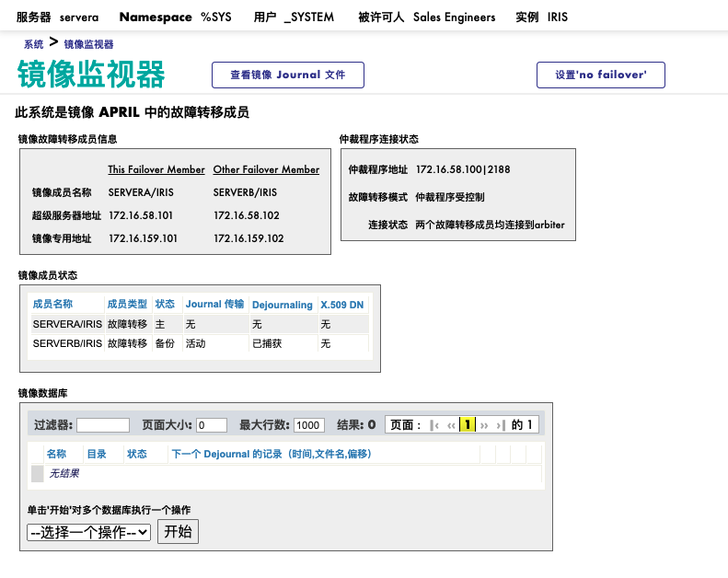Screen dimensions: 728x578
Task: Click 查看镜像 Journal 文件 button
Action: [x=287, y=75]
